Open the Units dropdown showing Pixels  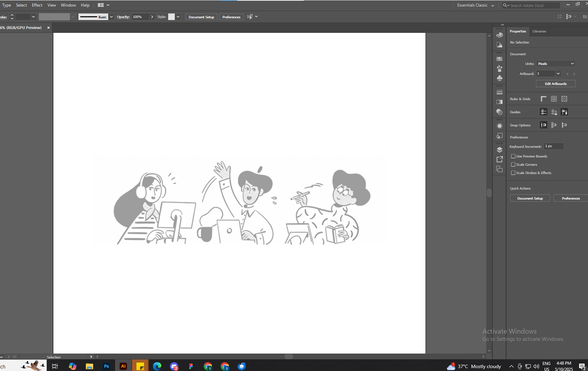(x=556, y=64)
